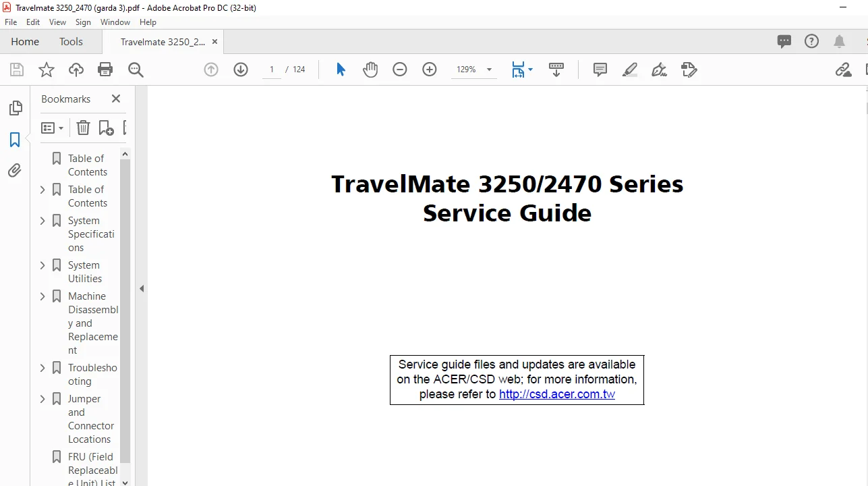The width and height of the screenshot is (868, 486).
Task: Expand the Troubleshooting bookmark
Action: 42,368
